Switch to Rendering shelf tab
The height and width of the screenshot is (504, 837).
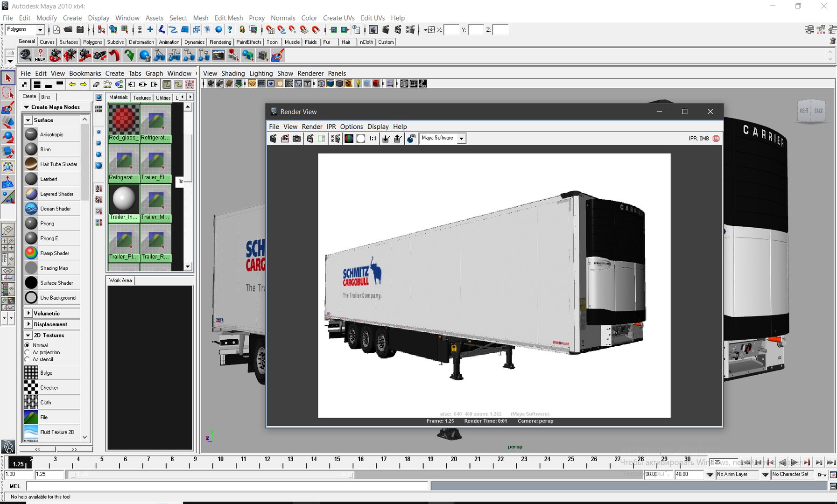[x=220, y=42]
